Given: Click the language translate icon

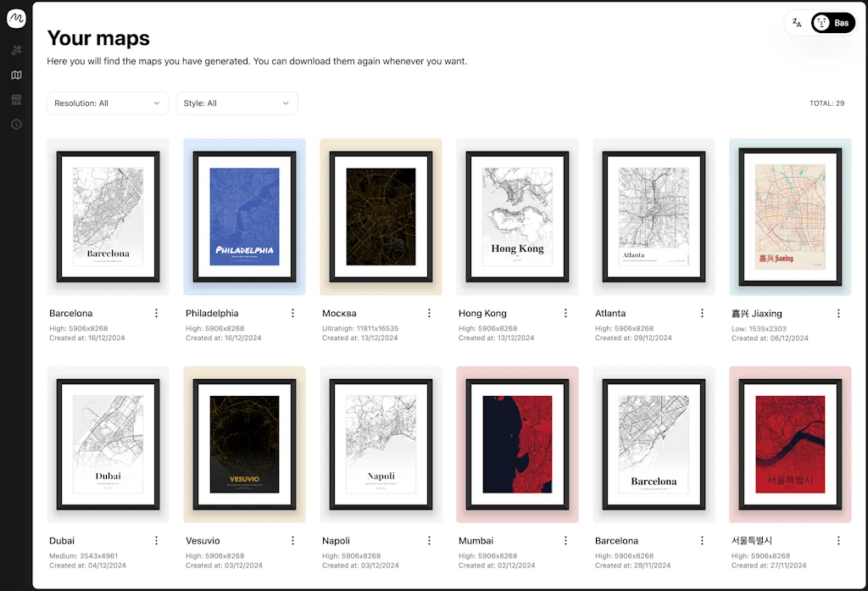Looking at the screenshot, I should click(797, 23).
